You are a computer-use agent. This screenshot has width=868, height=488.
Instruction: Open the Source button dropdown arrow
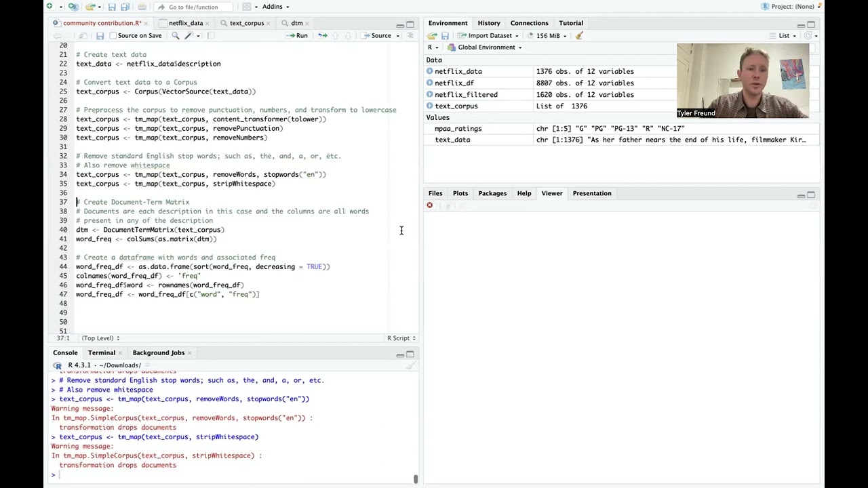(397, 35)
